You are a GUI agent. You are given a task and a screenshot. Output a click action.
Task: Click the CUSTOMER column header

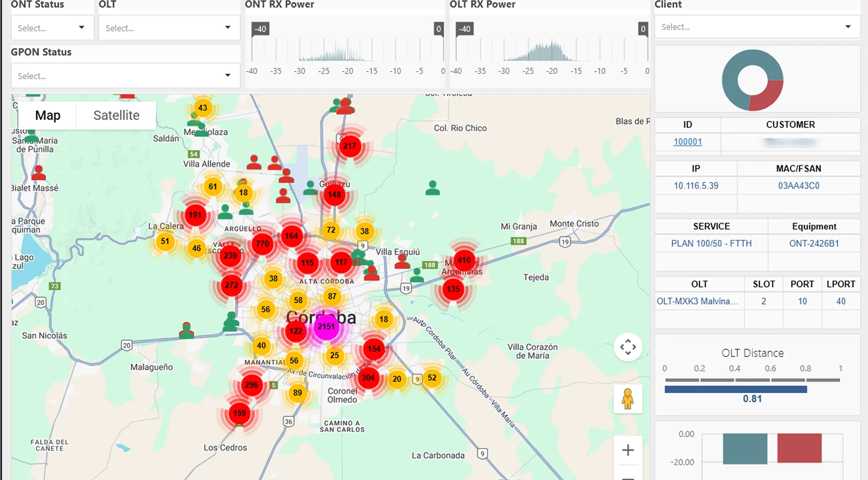tap(790, 124)
